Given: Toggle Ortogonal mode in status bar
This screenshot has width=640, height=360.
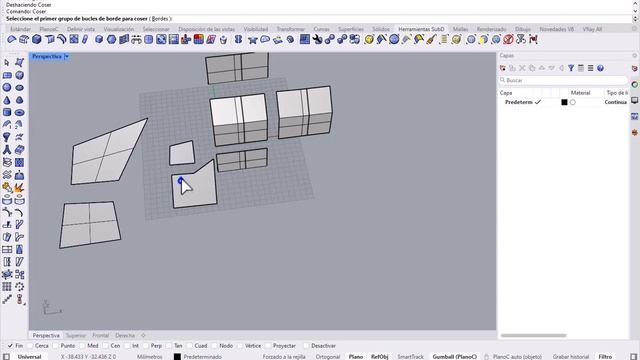Looking at the screenshot, I should click(328, 356).
